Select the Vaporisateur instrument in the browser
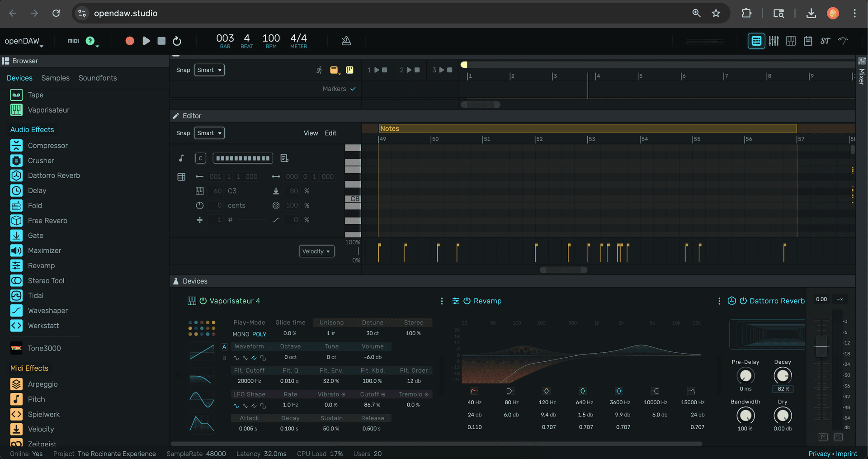868x459 pixels. point(48,110)
